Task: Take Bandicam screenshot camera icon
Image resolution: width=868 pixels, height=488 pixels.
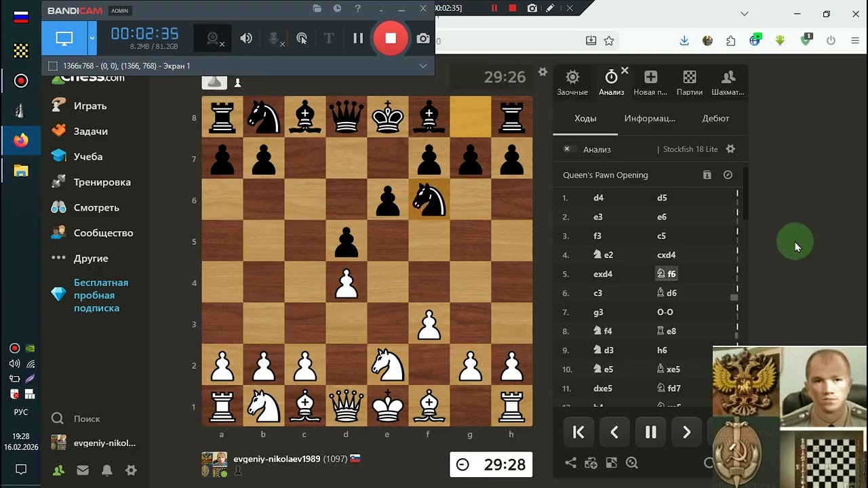Action: click(x=423, y=39)
